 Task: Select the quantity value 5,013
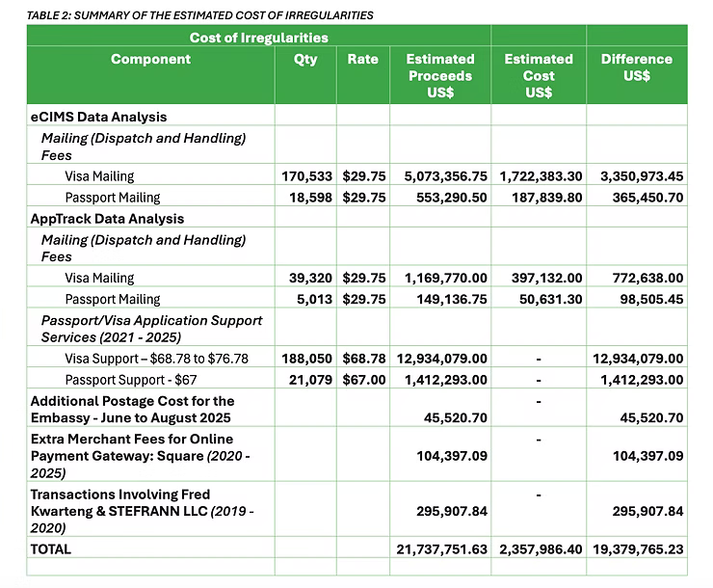[x=315, y=299]
